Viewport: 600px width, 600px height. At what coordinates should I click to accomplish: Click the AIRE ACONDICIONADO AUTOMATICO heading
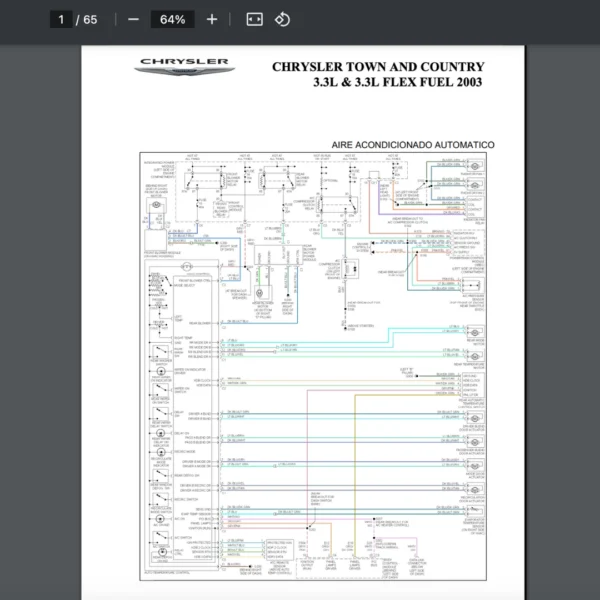[x=413, y=145]
